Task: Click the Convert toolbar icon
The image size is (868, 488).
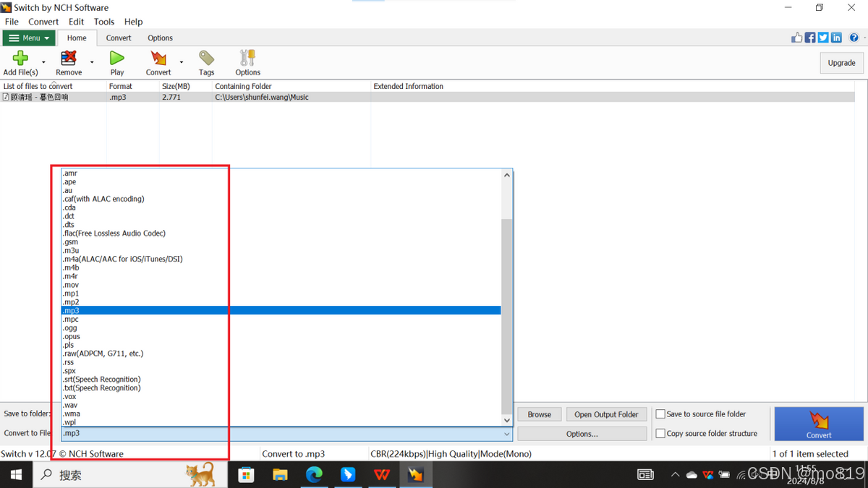Action: pyautogui.click(x=158, y=58)
